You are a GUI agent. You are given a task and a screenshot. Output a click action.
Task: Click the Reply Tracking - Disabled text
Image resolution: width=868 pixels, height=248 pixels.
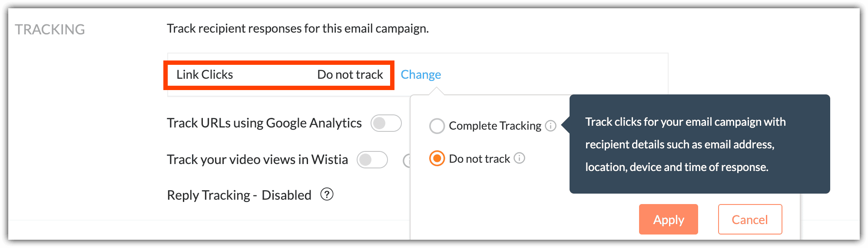coord(239,195)
